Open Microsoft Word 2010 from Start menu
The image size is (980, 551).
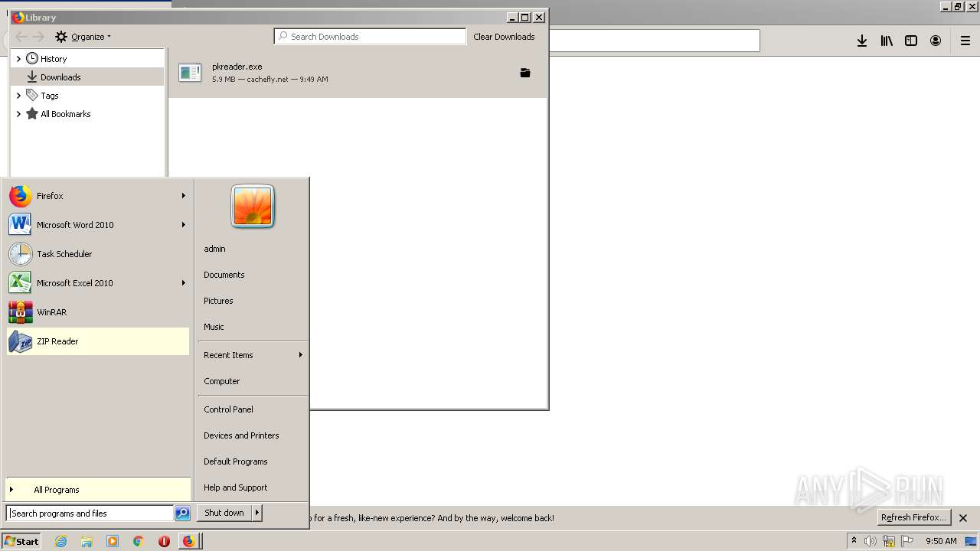click(98, 225)
